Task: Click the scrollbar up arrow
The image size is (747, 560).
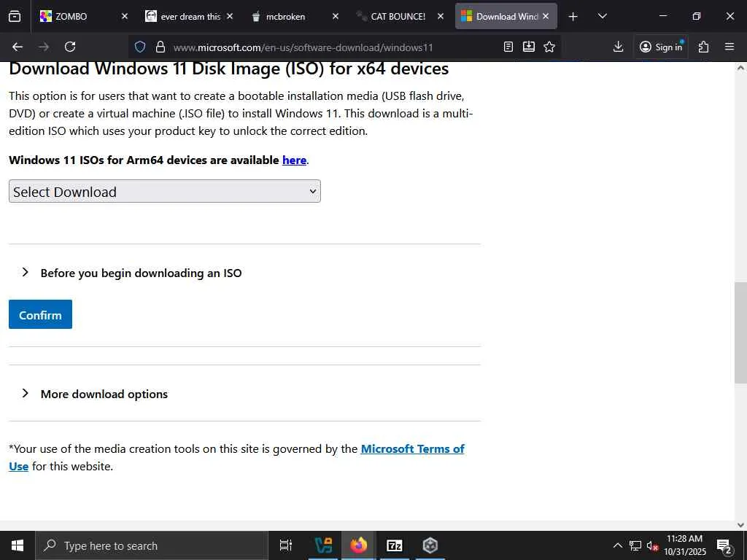Action: pyautogui.click(x=740, y=68)
